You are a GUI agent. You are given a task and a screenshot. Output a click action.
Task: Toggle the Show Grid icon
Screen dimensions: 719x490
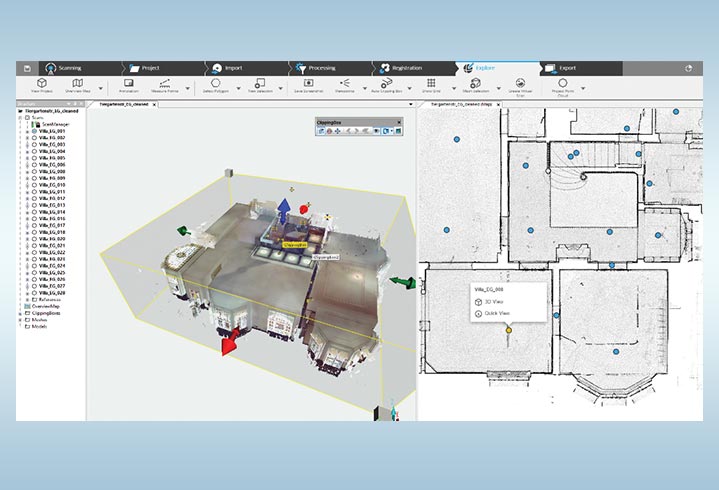(x=431, y=84)
